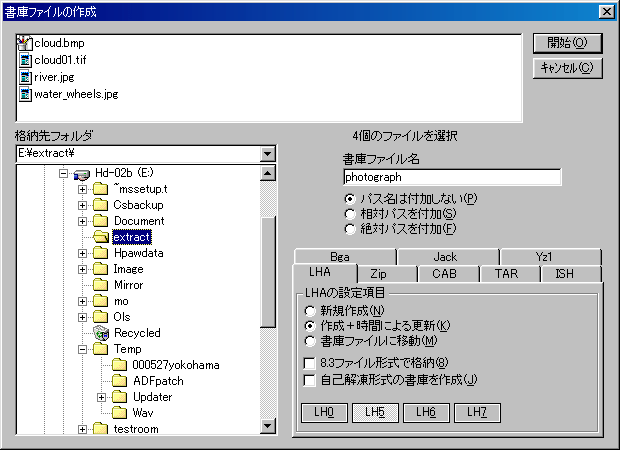Click the Document folder icon
The height and width of the screenshot is (450, 620).
(x=100, y=221)
